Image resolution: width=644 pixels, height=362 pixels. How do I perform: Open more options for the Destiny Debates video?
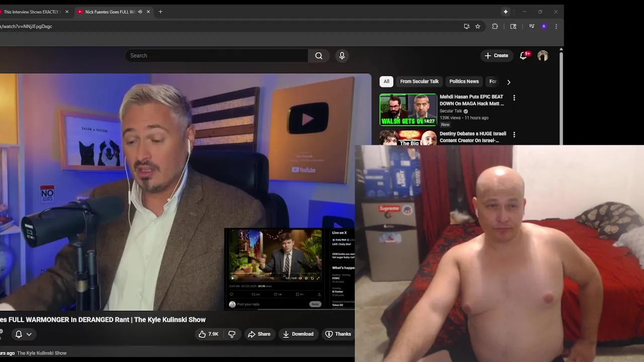pos(514,135)
